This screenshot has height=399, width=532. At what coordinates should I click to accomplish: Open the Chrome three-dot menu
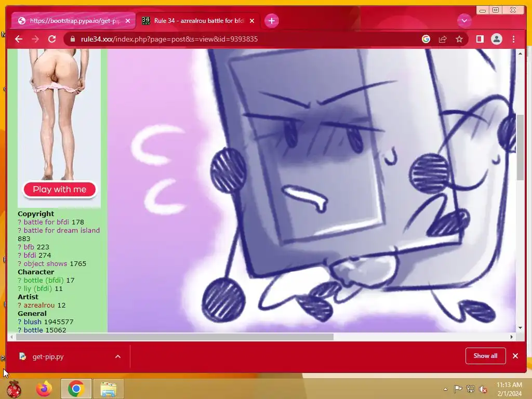pyautogui.click(x=513, y=39)
